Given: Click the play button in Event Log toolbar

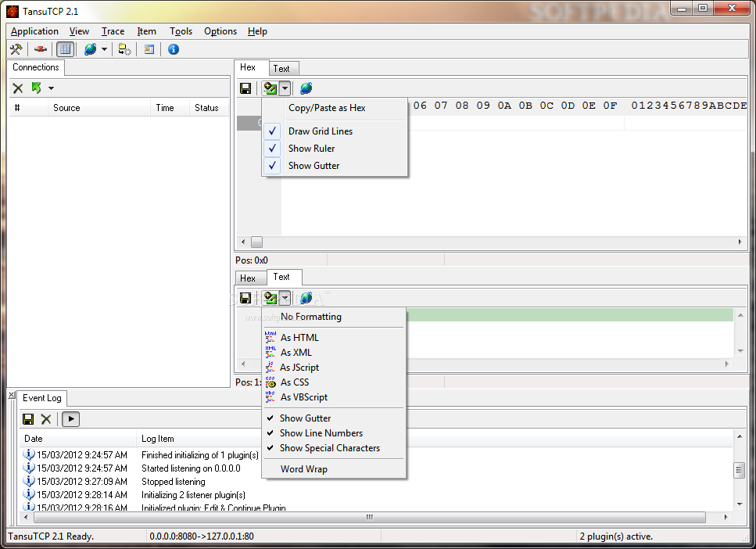Looking at the screenshot, I should tap(71, 418).
